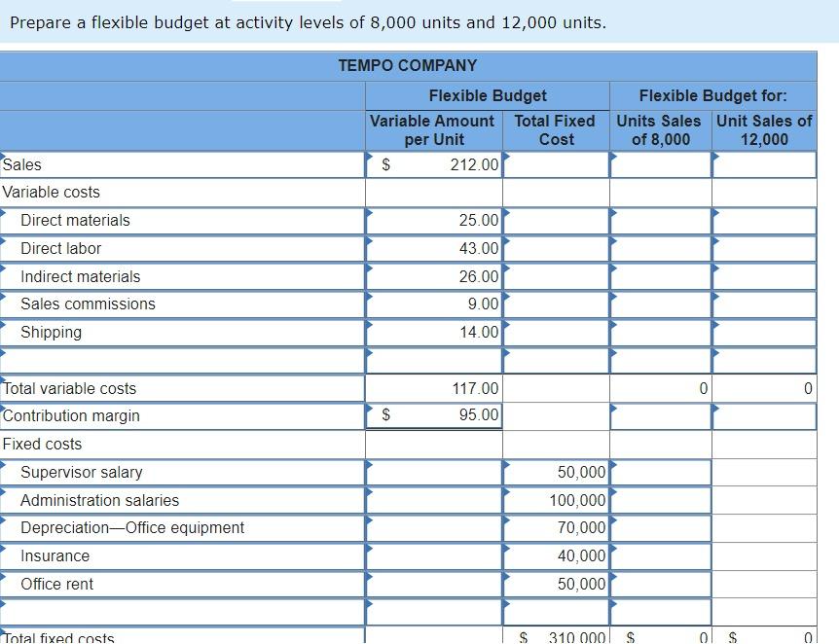Viewport: 839px width, 644px height.
Task: Click Depreciation cell for 8,000 units
Action: pyautogui.click(x=660, y=528)
